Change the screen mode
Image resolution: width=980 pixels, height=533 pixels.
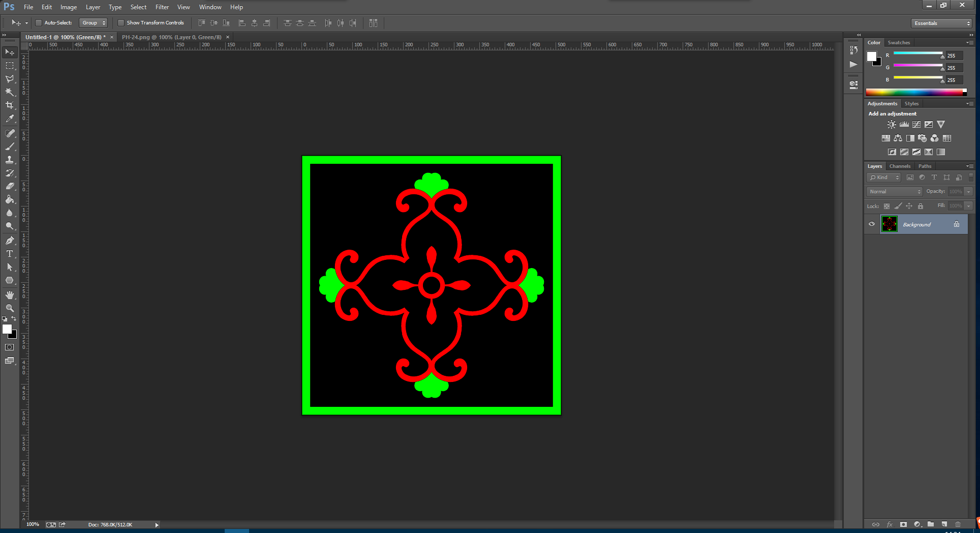pos(10,361)
